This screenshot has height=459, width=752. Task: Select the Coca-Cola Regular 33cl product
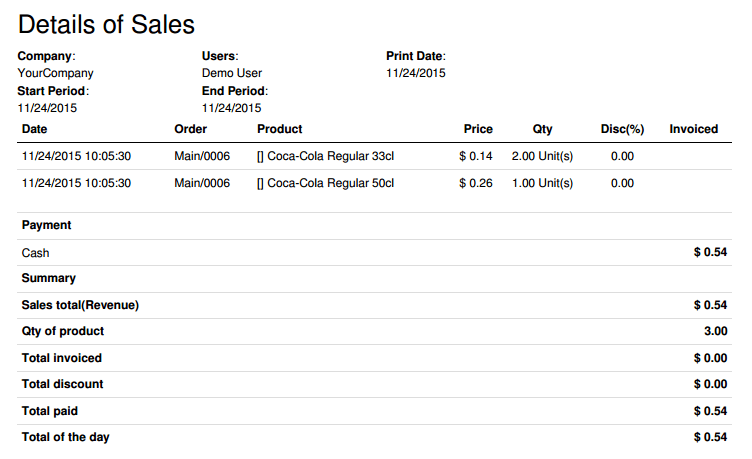coord(326,156)
